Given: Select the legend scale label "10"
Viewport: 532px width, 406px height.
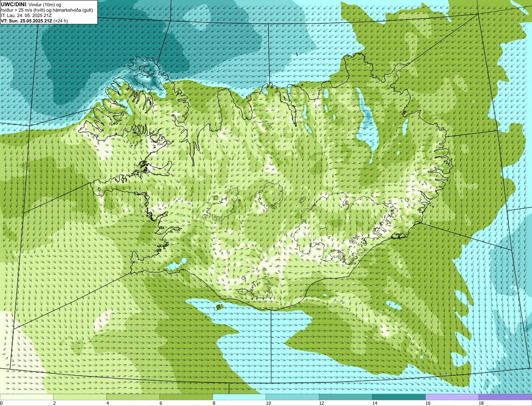Looking at the screenshot, I should click(268, 403).
